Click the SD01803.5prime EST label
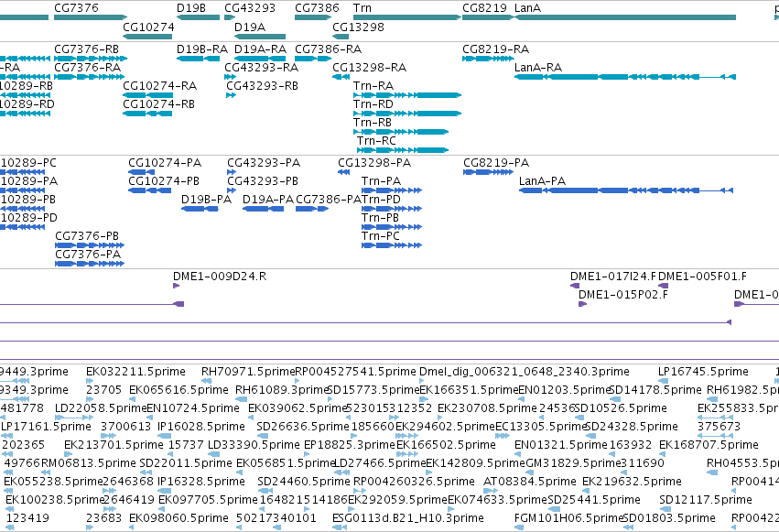 point(669,518)
